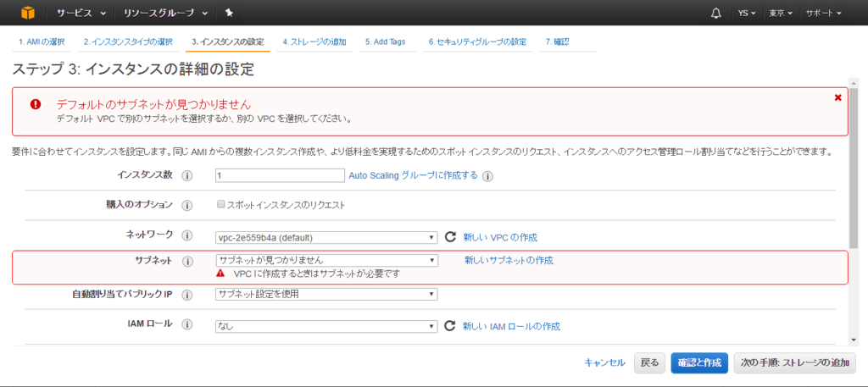Go to step 4. ストレージの追加
This screenshot has width=868, height=387.
click(x=314, y=42)
